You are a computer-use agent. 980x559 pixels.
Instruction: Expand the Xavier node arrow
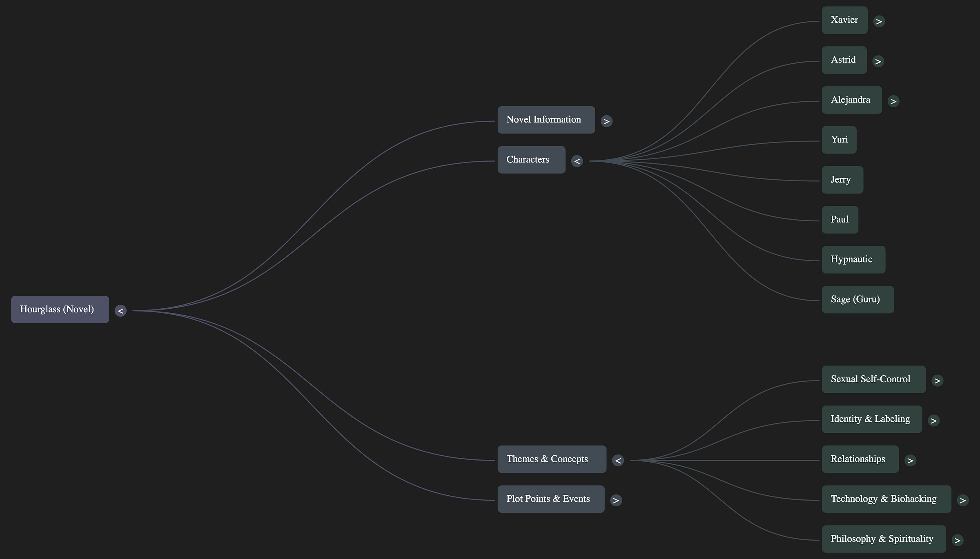click(879, 21)
